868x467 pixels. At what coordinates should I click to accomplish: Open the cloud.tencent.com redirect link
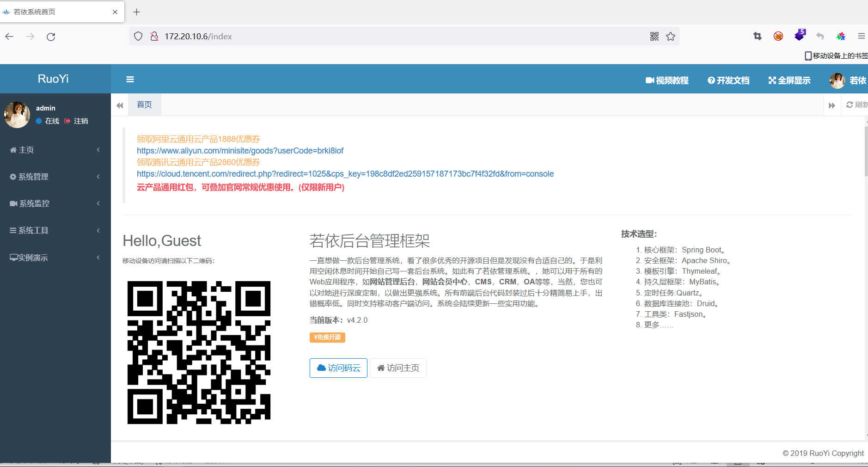point(345,174)
